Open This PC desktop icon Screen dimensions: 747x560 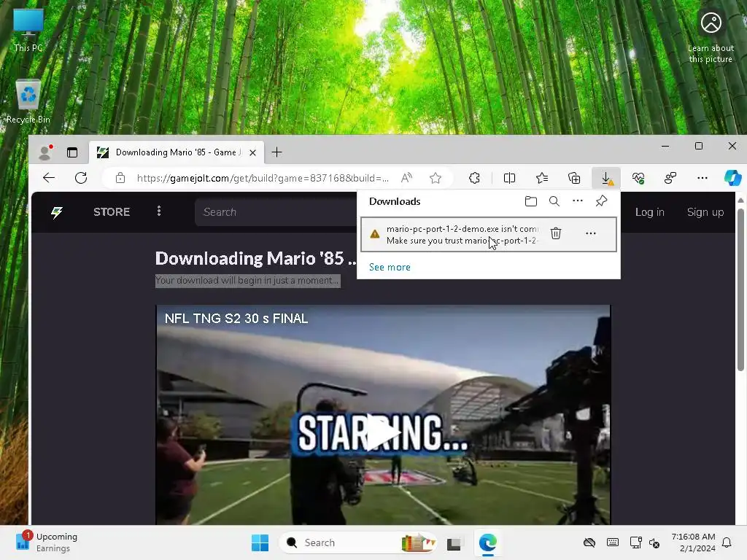pos(28,31)
